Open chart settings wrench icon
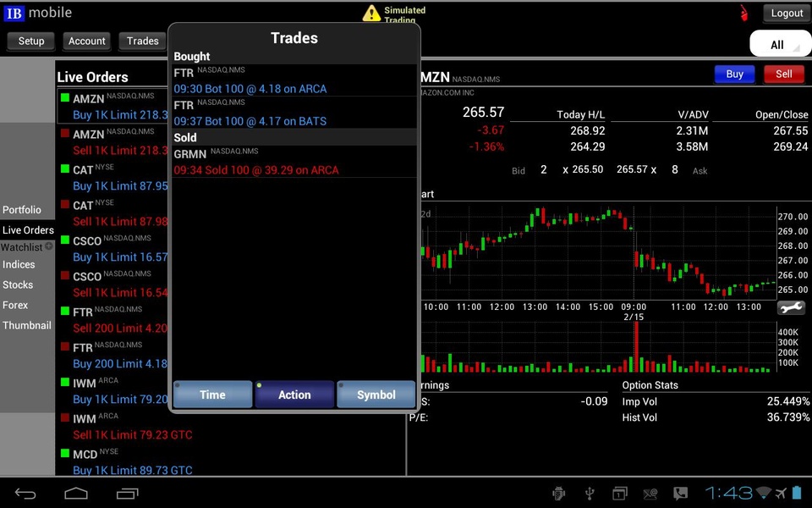The image size is (812, 508). pyautogui.click(x=791, y=307)
